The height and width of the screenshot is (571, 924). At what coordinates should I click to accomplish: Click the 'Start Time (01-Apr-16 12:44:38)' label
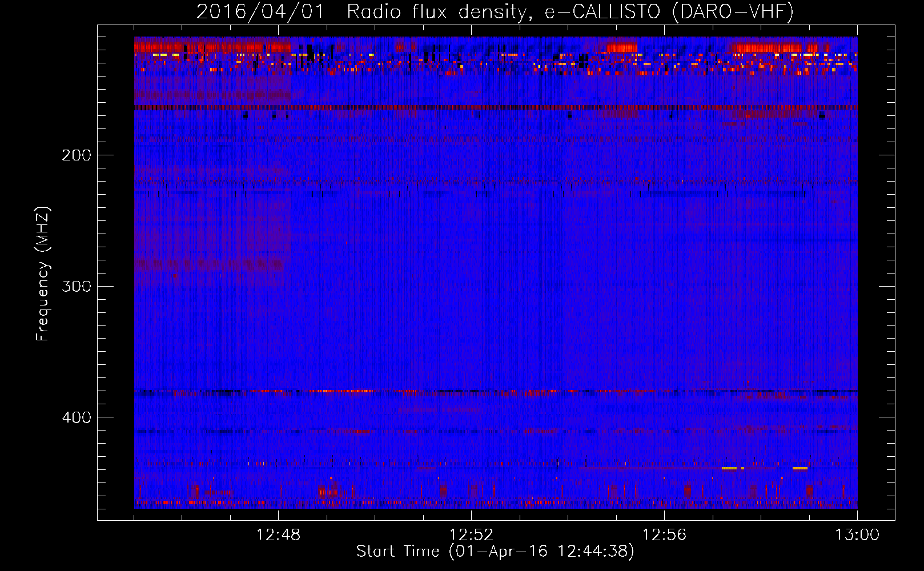pos(495,552)
